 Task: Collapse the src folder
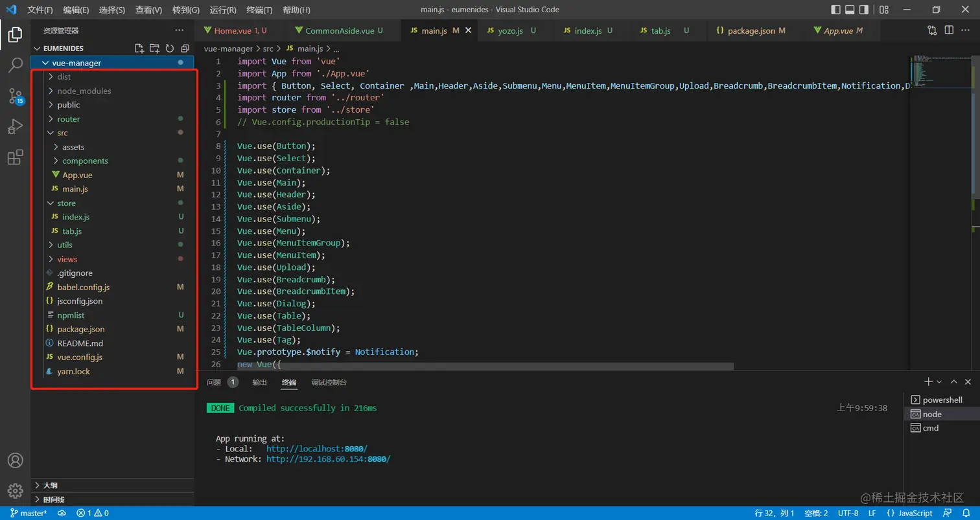tap(112, 133)
